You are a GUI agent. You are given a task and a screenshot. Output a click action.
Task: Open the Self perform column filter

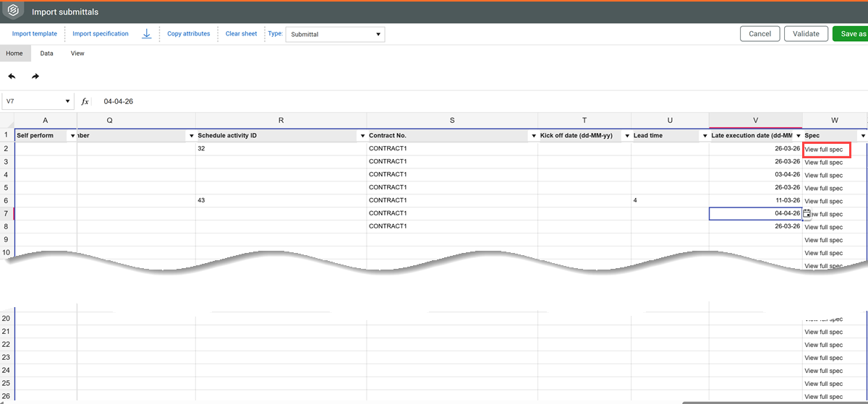72,136
